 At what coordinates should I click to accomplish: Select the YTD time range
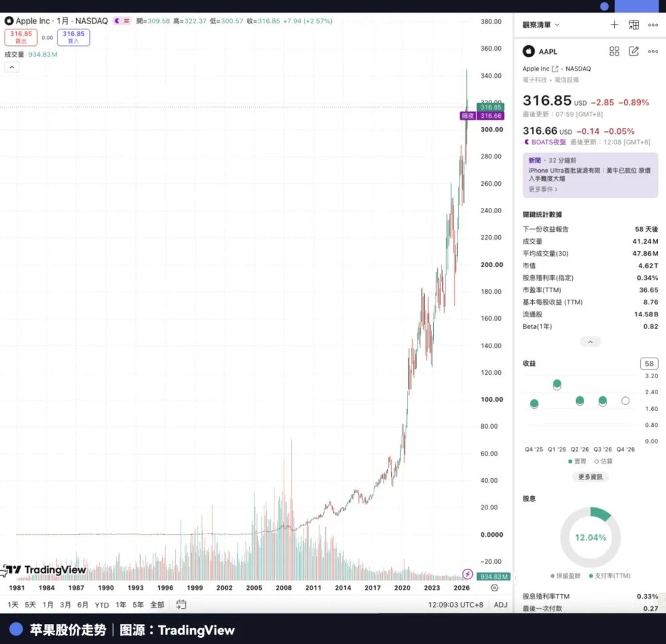101,605
